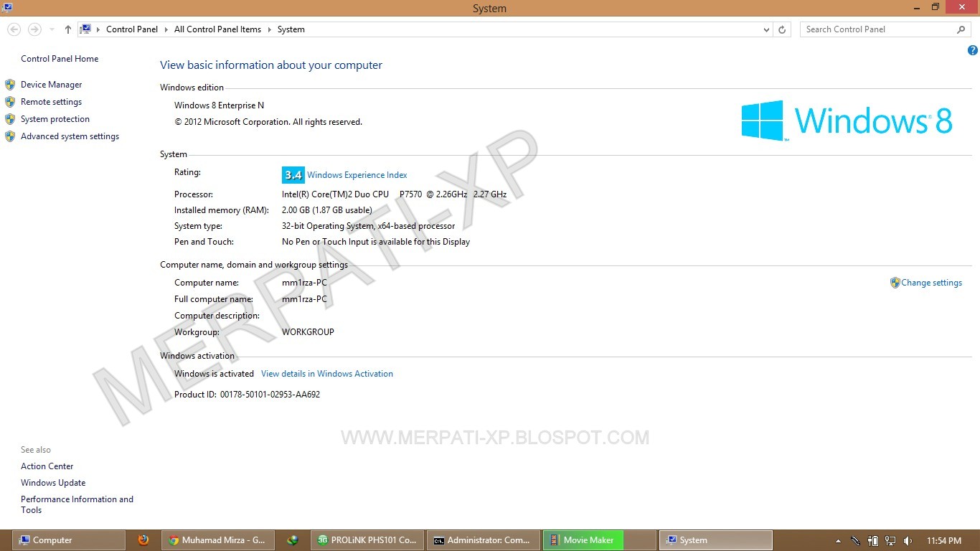Click the Forward navigation arrow

coord(34,29)
